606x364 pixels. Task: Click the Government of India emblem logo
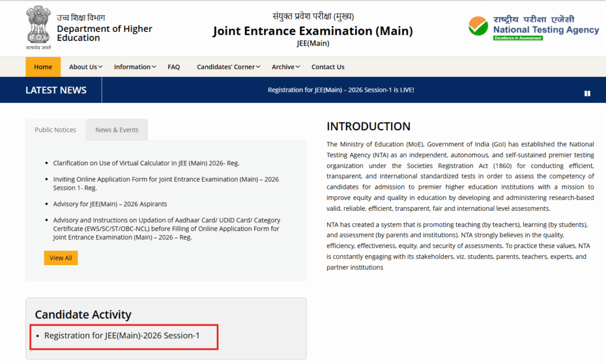pos(38,28)
